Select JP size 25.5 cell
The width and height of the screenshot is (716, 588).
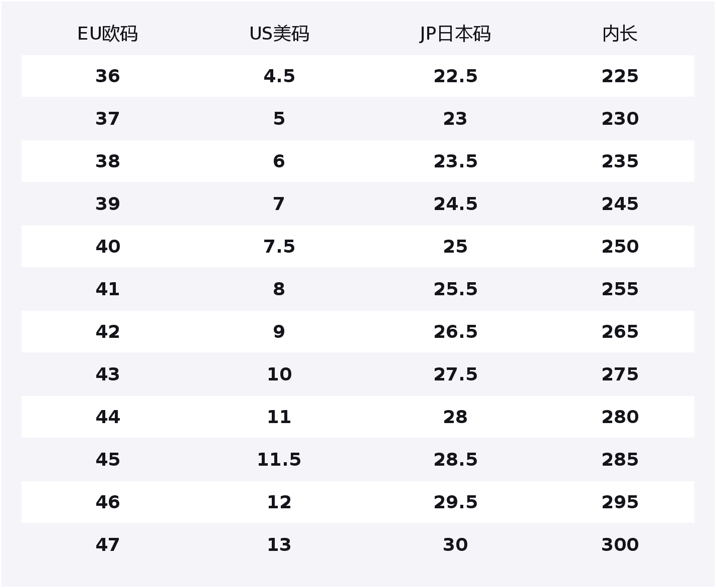455,289
